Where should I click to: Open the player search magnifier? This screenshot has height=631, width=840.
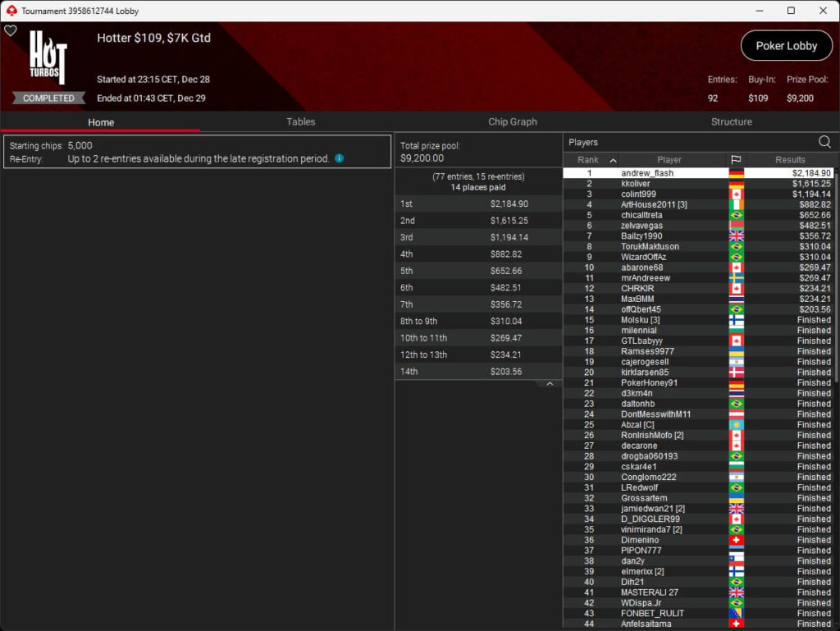tap(824, 142)
